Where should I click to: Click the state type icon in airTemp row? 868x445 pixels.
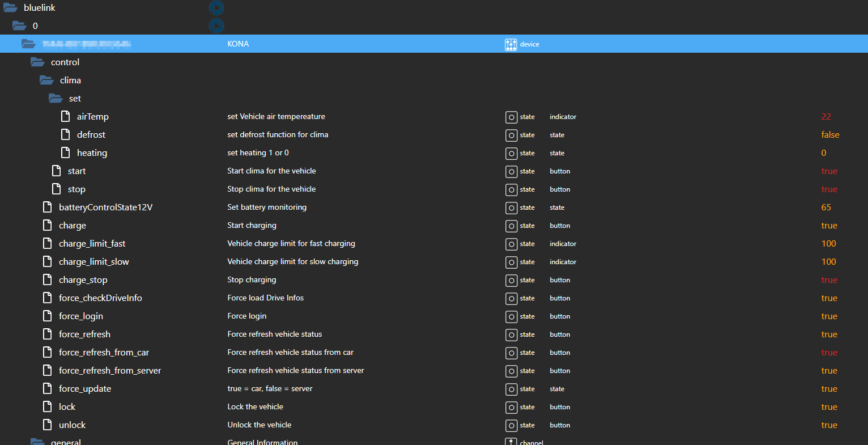(511, 117)
